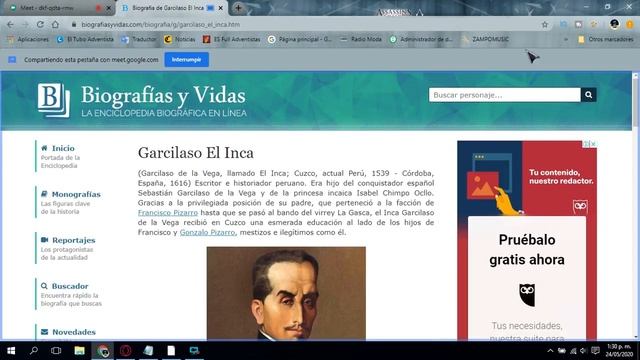
Task: Close the Meet tab
Action: pos(109,8)
